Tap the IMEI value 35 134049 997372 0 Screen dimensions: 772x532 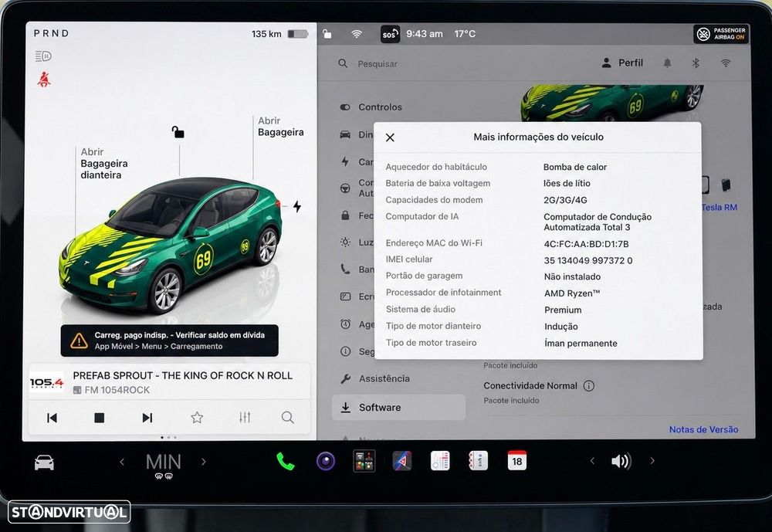click(587, 260)
